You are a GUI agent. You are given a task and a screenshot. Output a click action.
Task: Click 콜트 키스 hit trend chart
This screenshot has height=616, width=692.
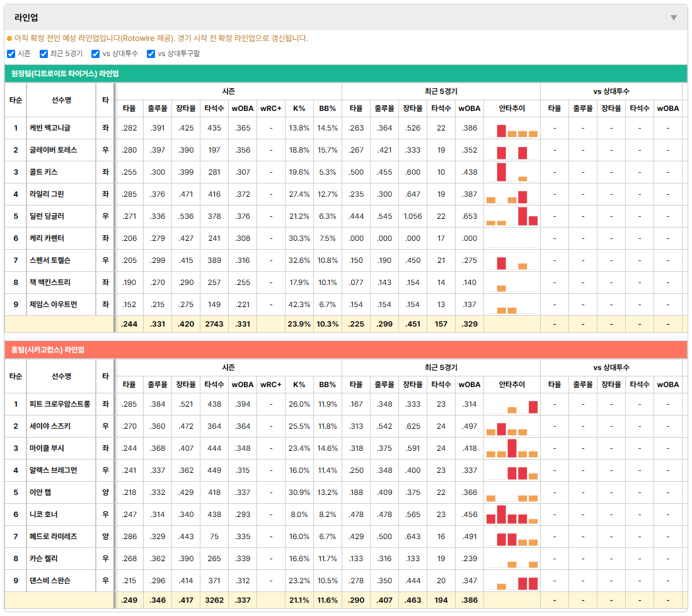click(512, 172)
